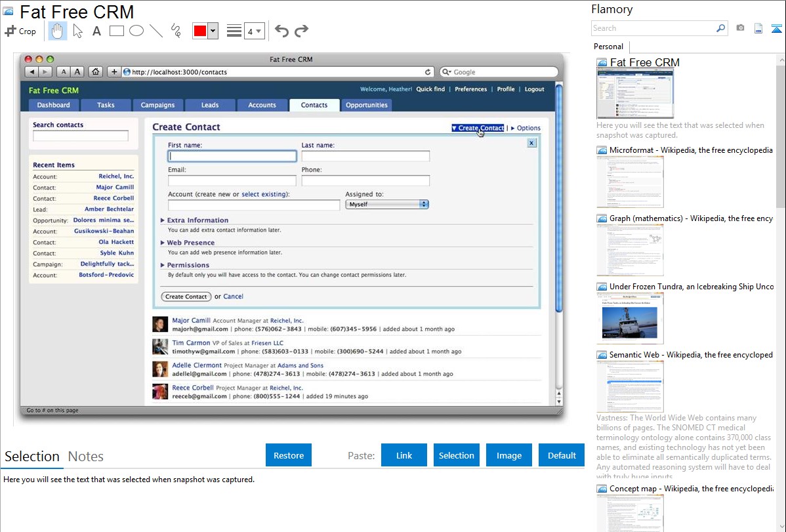Image resolution: width=786 pixels, height=532 pixels.
Task: Capture a snapshot with camera icon
Action: (740, 28)
